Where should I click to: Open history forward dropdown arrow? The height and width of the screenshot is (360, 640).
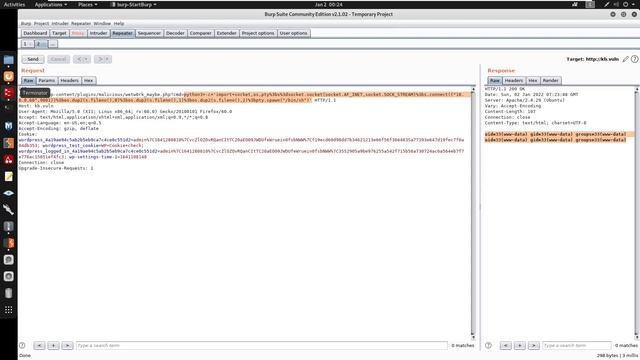click(x=107, y=59)
